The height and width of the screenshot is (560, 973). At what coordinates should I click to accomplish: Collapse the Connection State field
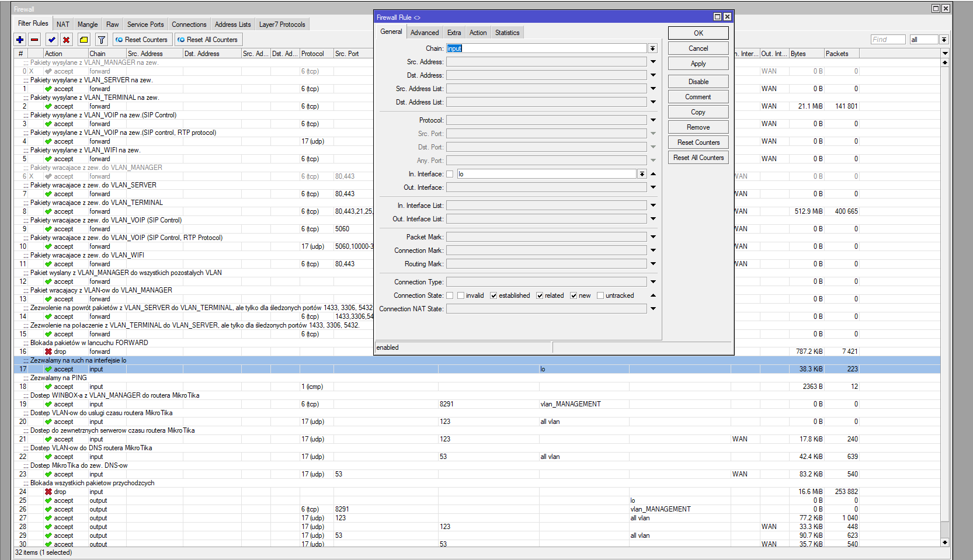pos(653,295)
